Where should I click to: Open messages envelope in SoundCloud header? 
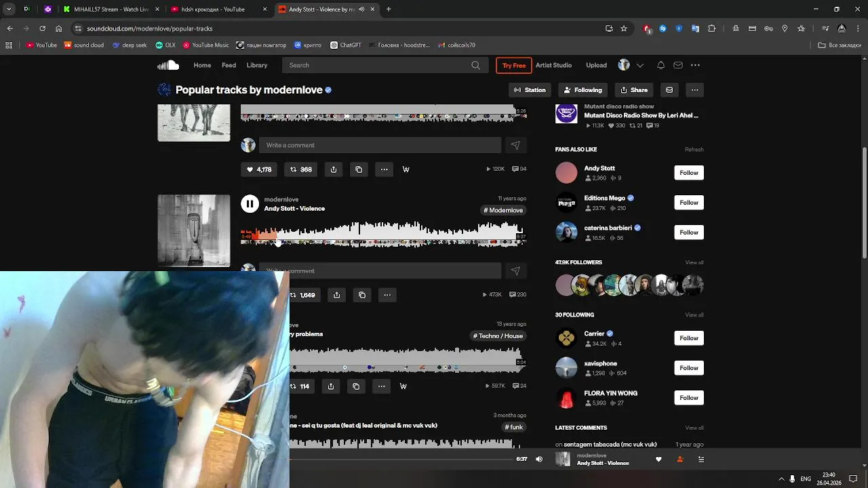click(x=678, y=65)
